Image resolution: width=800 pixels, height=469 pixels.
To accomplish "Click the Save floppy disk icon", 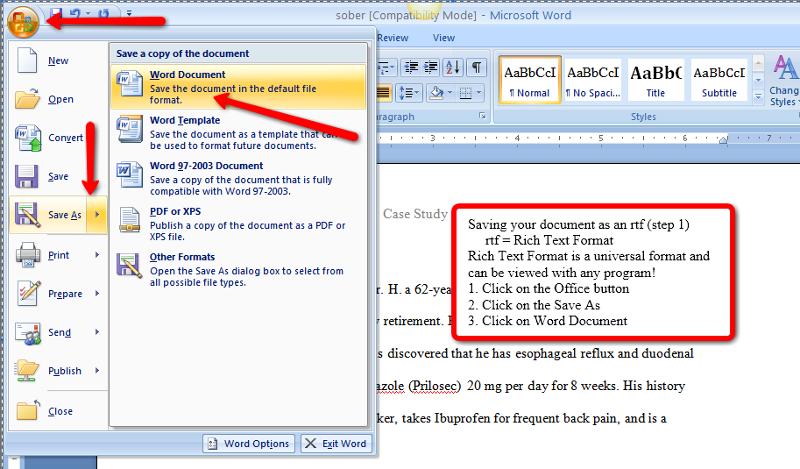I will click(27, 177).
